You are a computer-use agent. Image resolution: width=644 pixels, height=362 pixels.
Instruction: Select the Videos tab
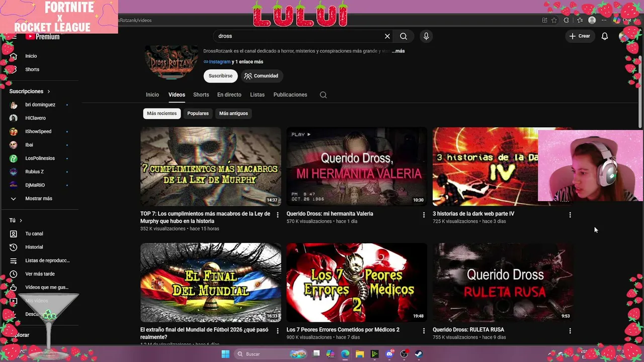coord(177,95)
